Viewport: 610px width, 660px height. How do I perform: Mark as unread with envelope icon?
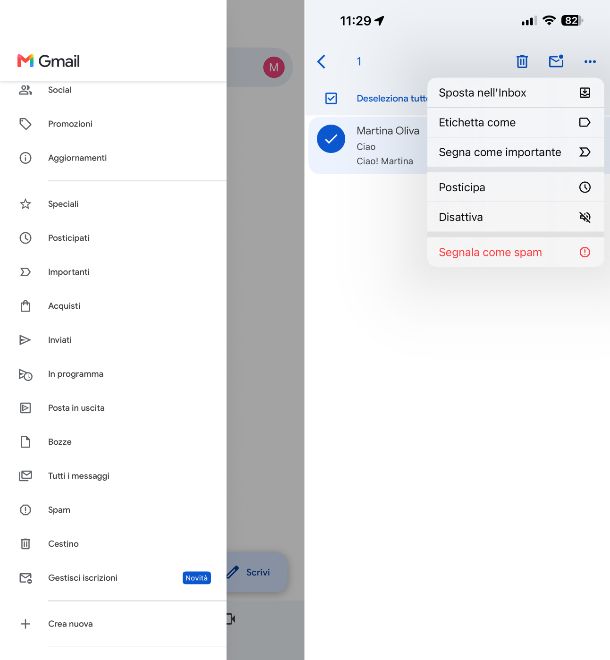[x=556, y=61]
